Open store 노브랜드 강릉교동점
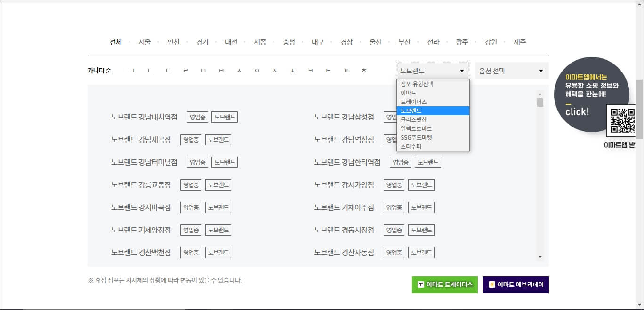This screenshot has width=644, height=310. [x=141, y=185]
